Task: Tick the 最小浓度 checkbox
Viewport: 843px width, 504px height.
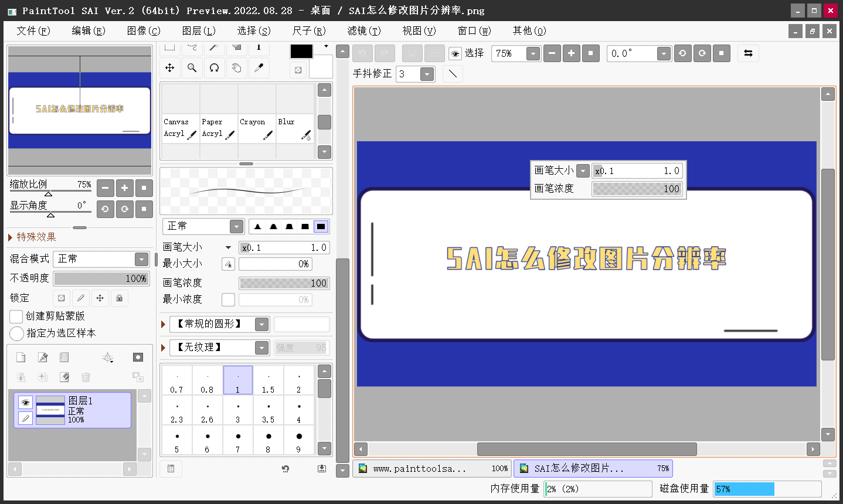Action: 228,299
